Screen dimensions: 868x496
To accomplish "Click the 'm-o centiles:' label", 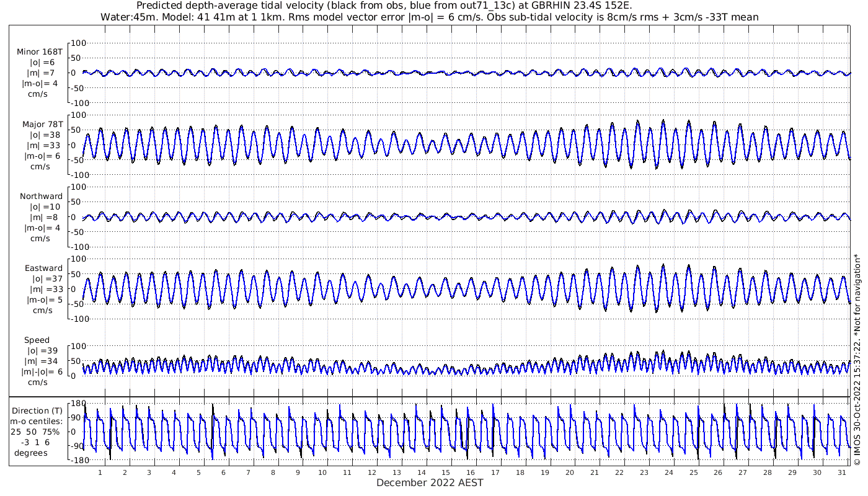I will [x=35, y=421].
